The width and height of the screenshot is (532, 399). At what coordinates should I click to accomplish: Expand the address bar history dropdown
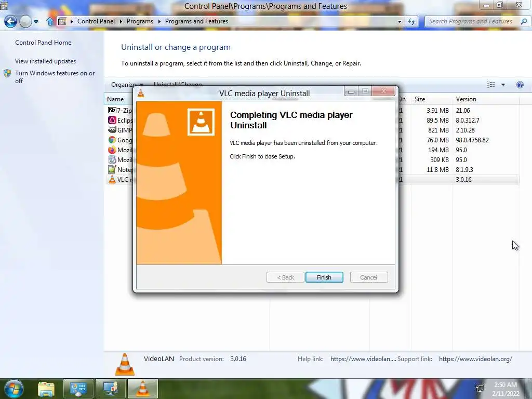(x=400, y=21)
